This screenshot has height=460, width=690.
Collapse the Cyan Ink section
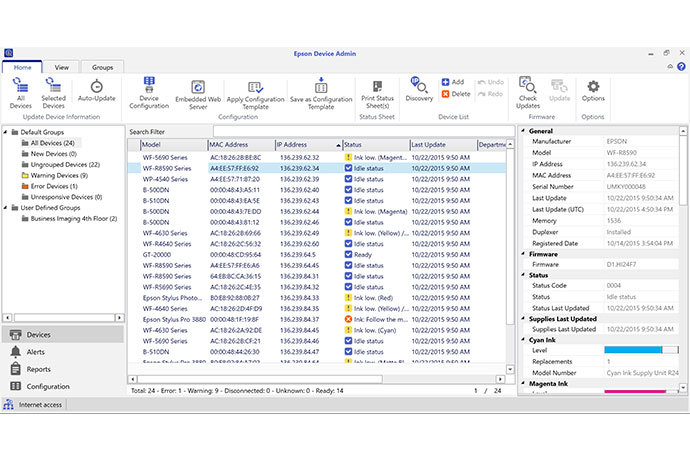tap(523, 339)
